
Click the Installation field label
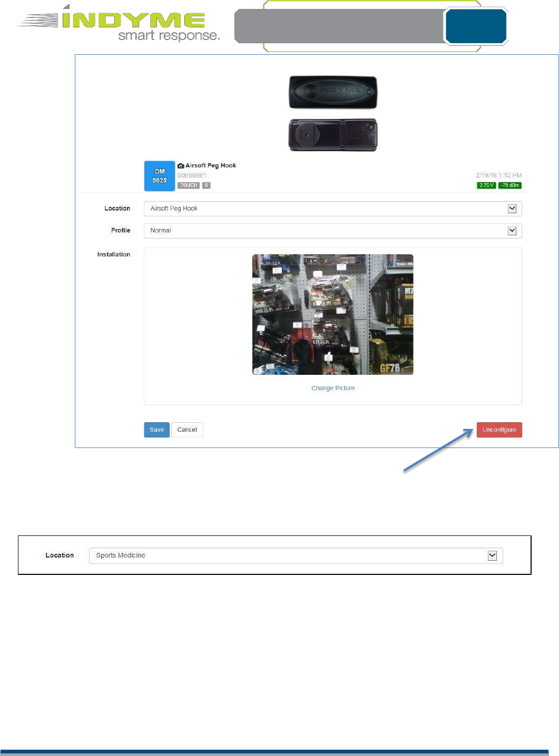point(114,254)
